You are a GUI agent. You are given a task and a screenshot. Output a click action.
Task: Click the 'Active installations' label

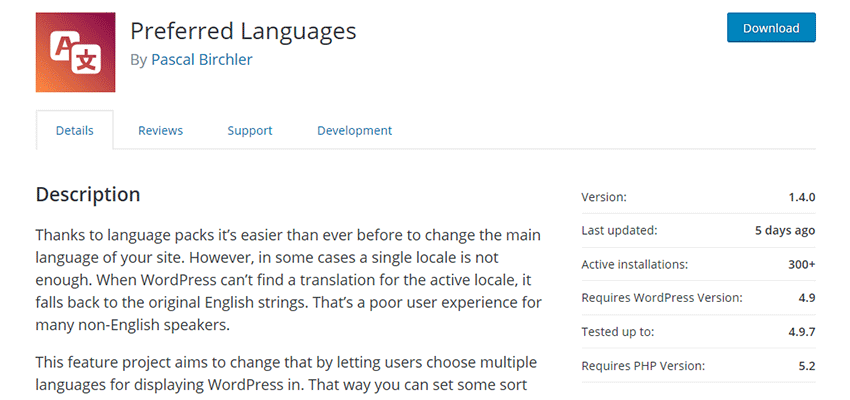point(632,264)
